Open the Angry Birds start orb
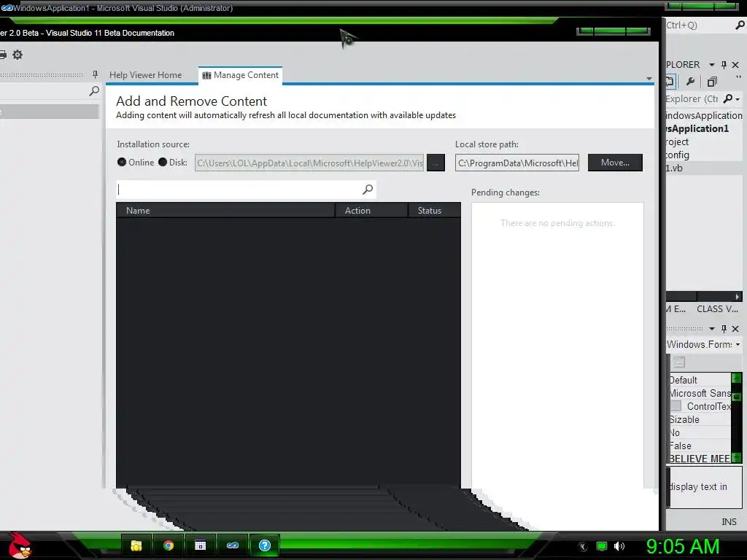 click(x=19, y=545)
